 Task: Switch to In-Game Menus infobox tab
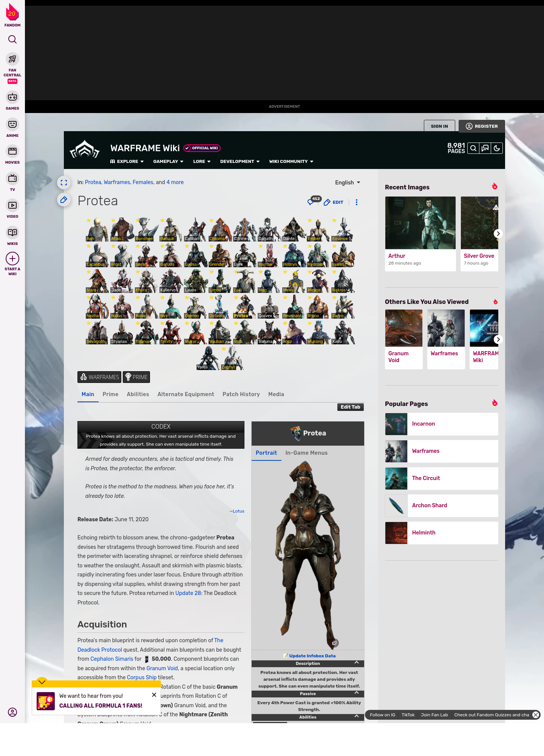[306, 453]
